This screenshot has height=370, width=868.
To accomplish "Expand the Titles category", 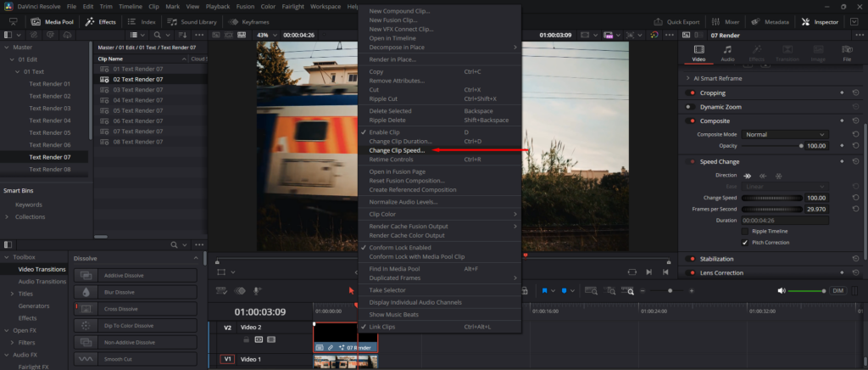I will click(12, 294).
